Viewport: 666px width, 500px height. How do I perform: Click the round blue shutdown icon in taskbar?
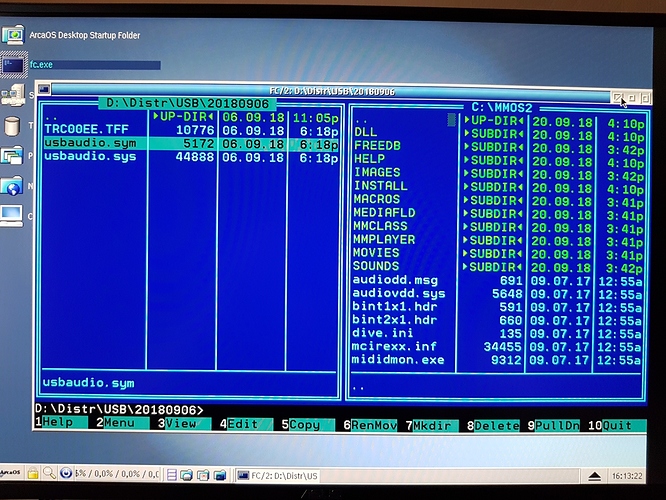coord(66,473)
